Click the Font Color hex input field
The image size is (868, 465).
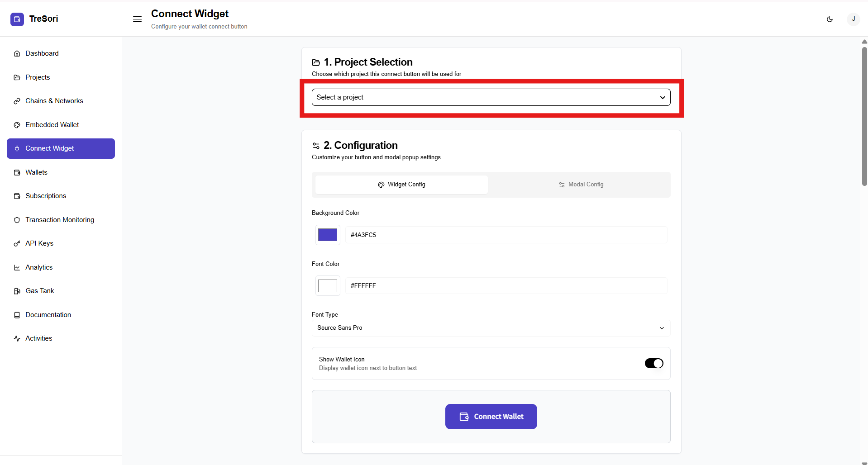tap(506, 286)
